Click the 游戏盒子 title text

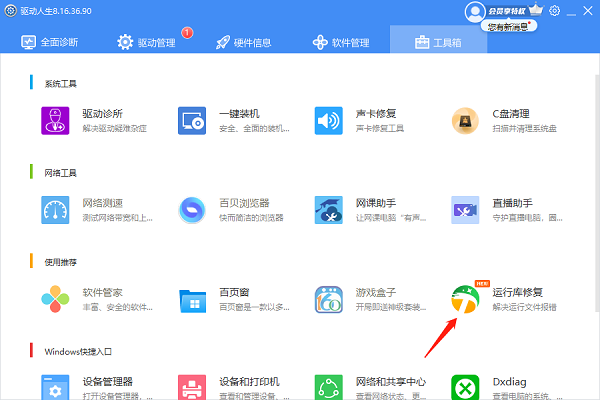pos(376,292)
